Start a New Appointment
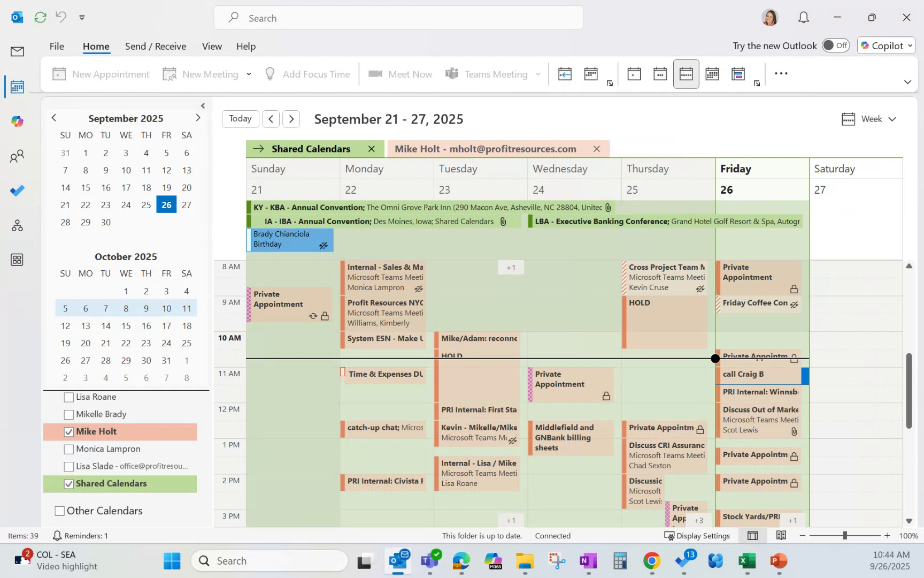 [101, 73]
